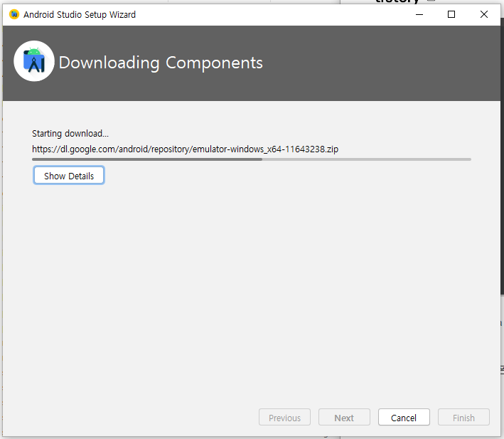This screenshot has height=439, width=504.
Task: Maximize the Setup Wizard window
Action: [451, 14]
